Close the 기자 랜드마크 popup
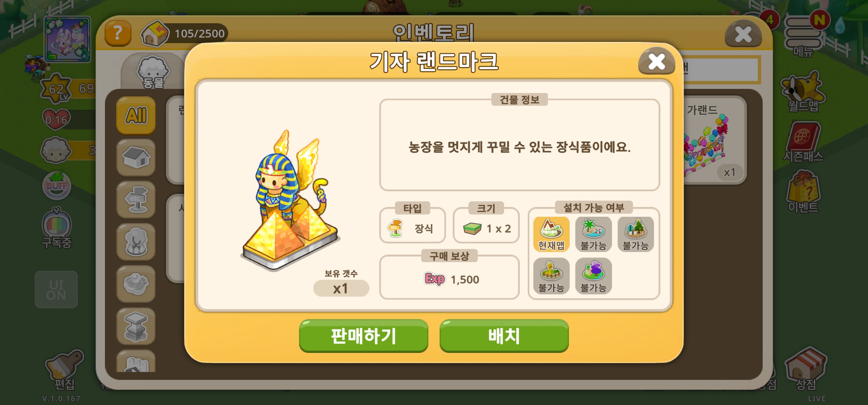The height and width of the screenshot is (405, 868). point(657,61)
